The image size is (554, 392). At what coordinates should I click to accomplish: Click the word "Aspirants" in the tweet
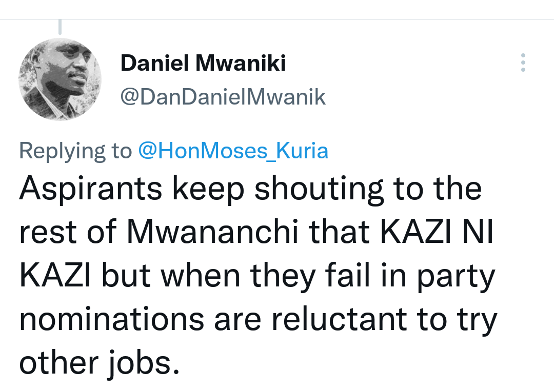pyautogui.click(x=91, y=189)
